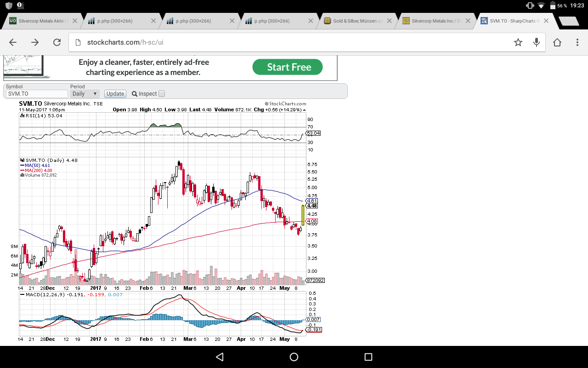The height and width of the screenshot is (368, 588).
Task: Close the SVM.TO - SharpCharts tab
Action: (546, 21)
